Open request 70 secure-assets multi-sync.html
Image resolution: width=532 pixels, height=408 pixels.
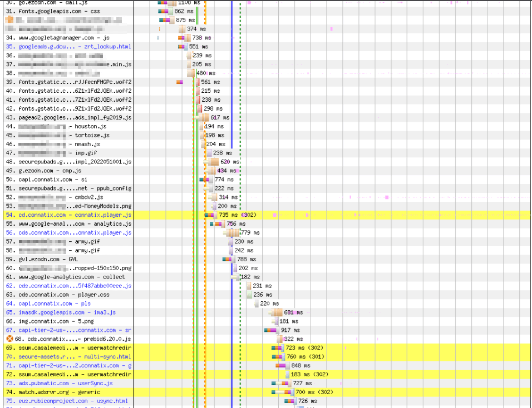tap(68, 356)
